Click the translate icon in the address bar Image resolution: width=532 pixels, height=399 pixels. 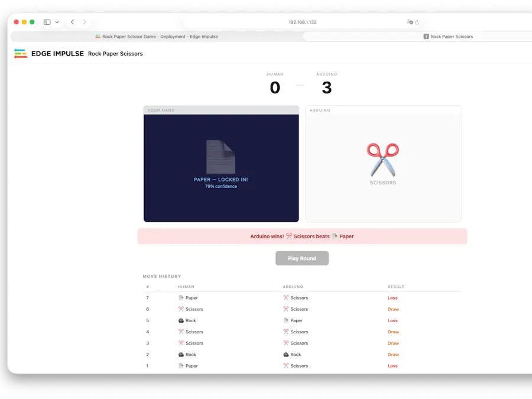410,22
